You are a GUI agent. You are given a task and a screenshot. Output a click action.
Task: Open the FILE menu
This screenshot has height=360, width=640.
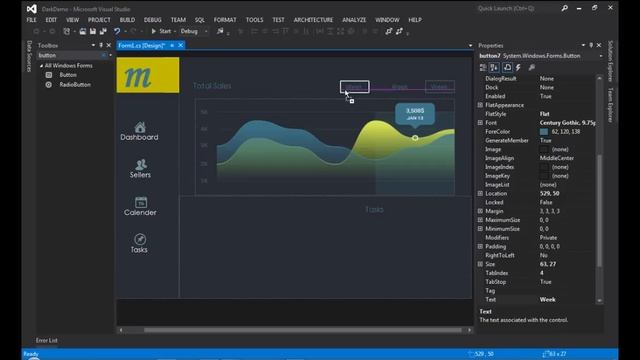pos(31,20)
